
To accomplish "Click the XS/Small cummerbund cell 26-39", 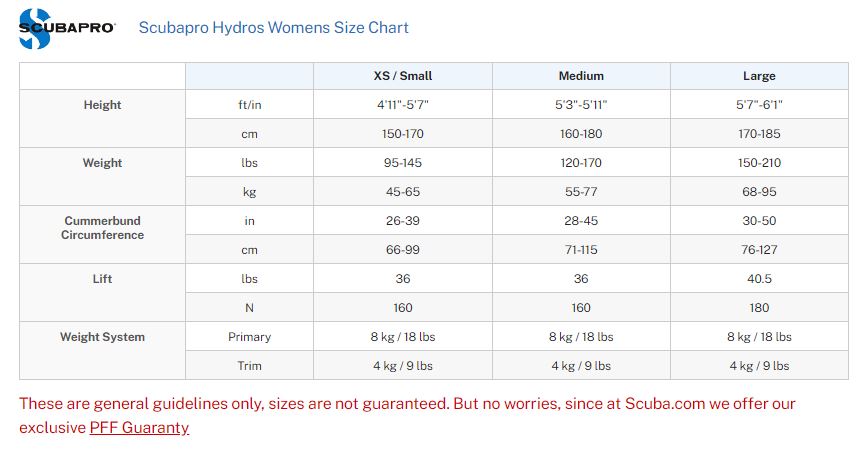I will coord(402,220).
